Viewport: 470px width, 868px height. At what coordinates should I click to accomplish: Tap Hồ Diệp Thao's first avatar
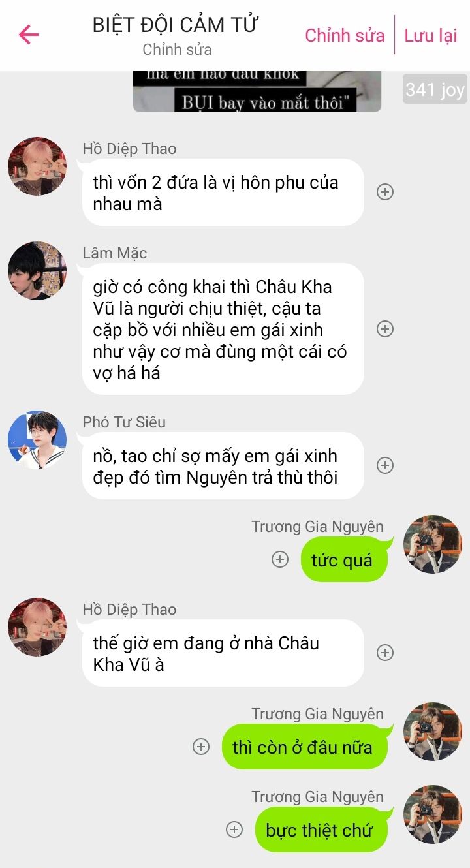[37, 166]
